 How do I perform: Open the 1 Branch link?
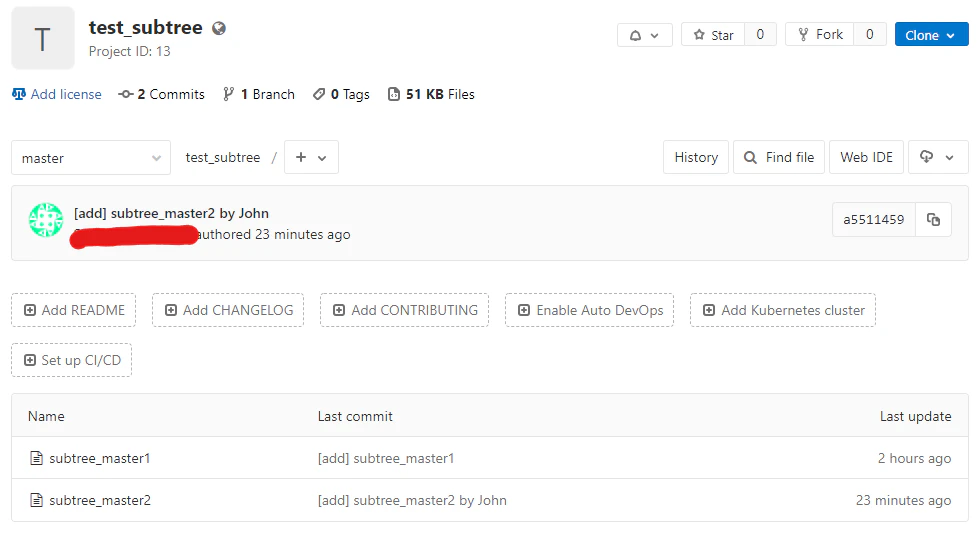click(x=259, y=94)
